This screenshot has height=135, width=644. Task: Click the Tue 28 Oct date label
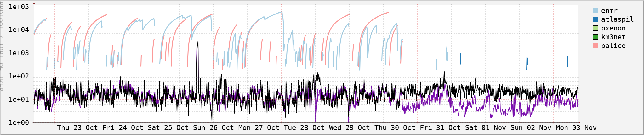pos(304,128)
